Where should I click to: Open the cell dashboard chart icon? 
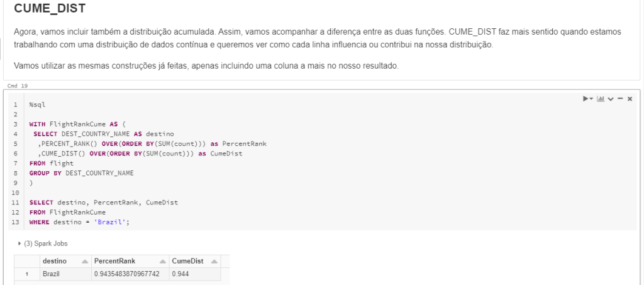601,99
